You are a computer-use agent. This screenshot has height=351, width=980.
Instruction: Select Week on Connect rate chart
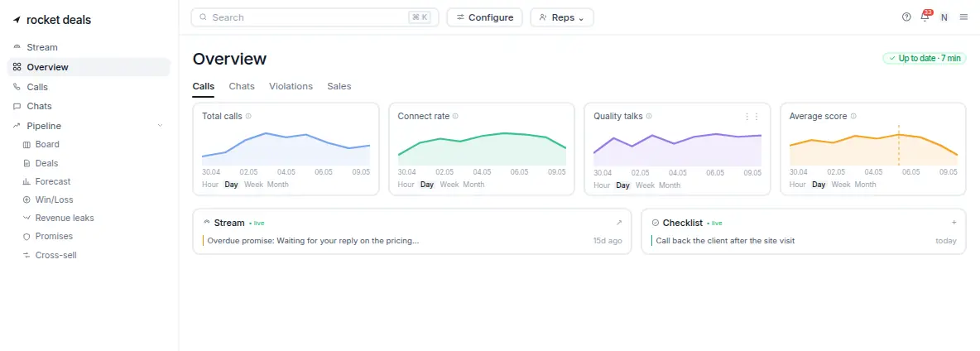click(x=449, y=185)
